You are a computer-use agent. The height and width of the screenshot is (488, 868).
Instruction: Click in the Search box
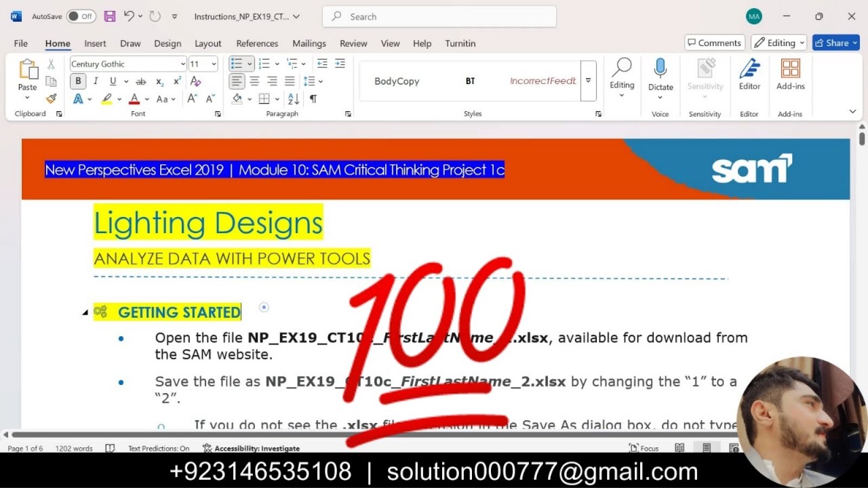pyautogui.click(x=439, y=16)
